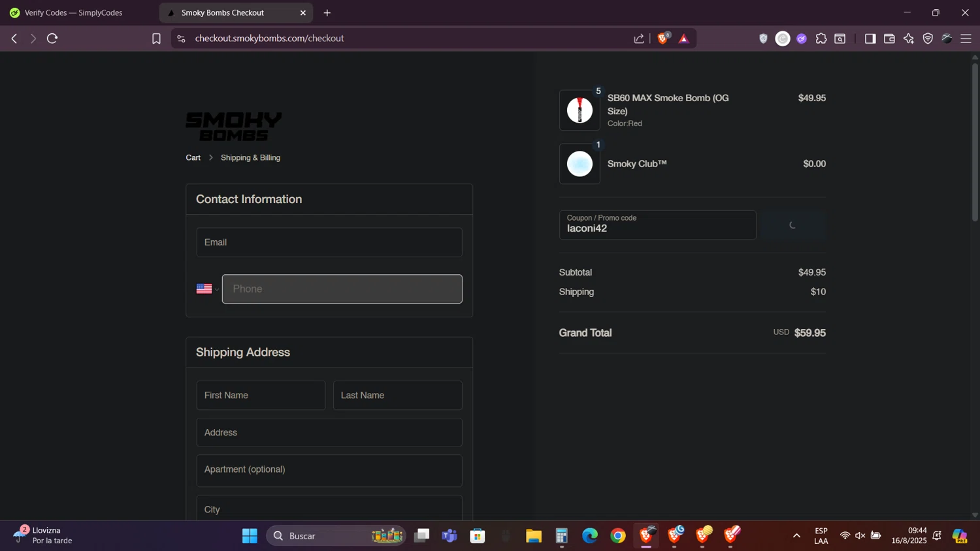
Task: Open the phone country flag dropdown
Action: 208,289
